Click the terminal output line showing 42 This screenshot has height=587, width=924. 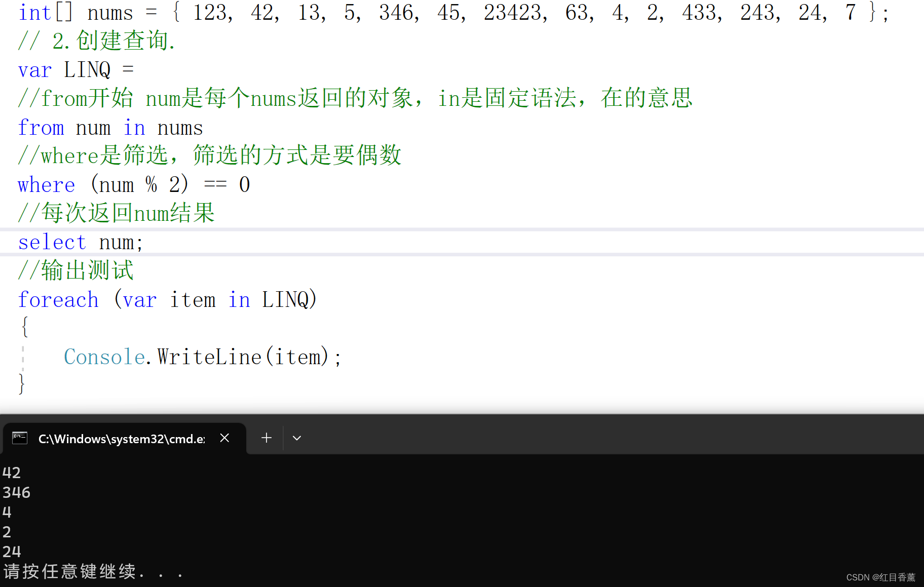click(11, 472)
